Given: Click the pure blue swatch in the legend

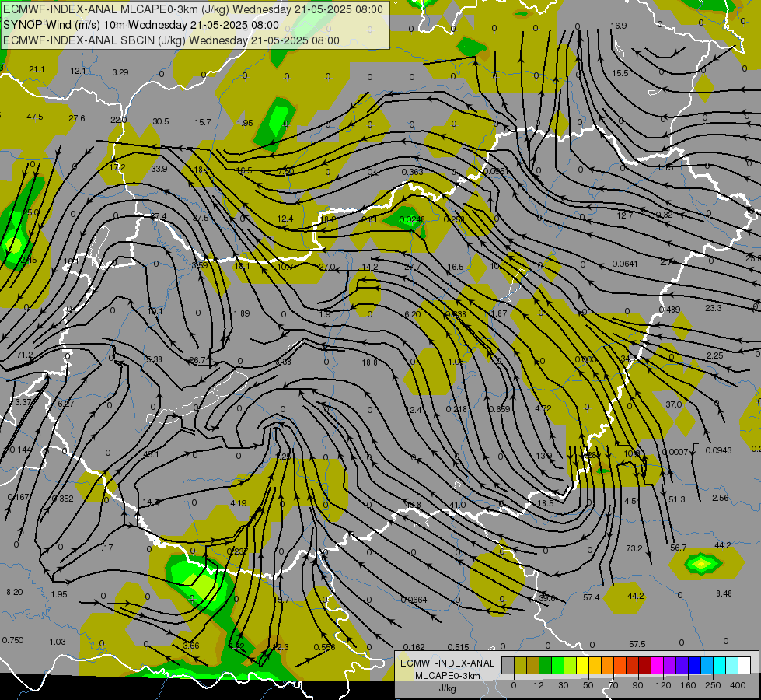Looking at the screenshot, I should click(x=694, y=665).
